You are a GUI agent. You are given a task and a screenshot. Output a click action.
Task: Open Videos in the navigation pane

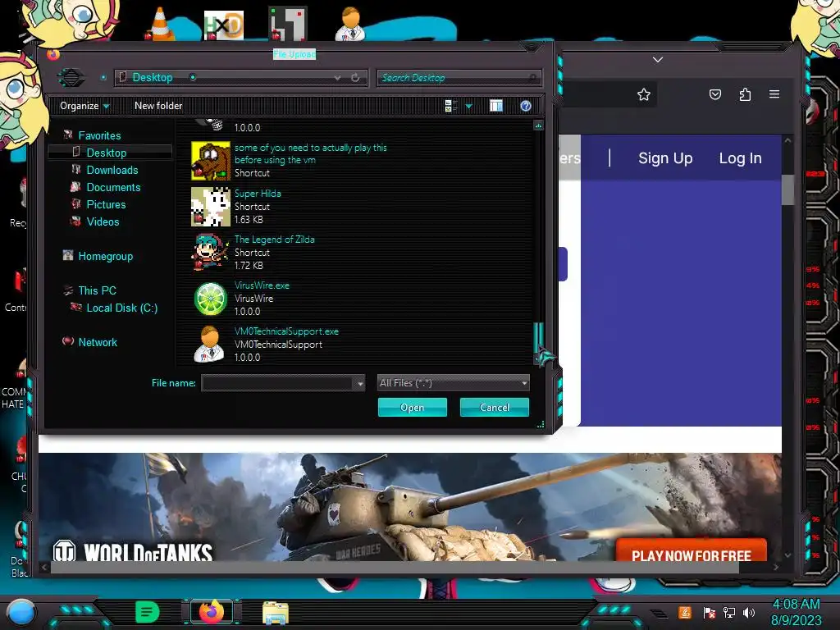[x=103, y=221]
